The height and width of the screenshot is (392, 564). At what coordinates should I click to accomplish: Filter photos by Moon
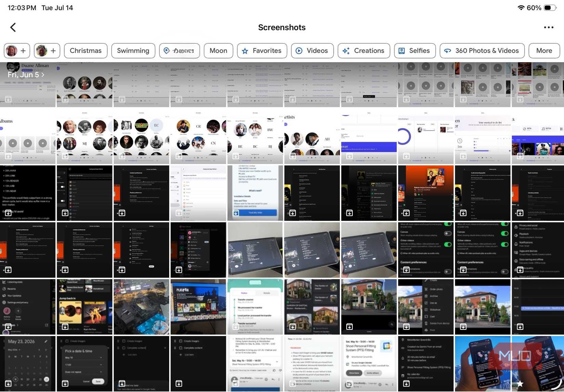click(x=218, y=51)
